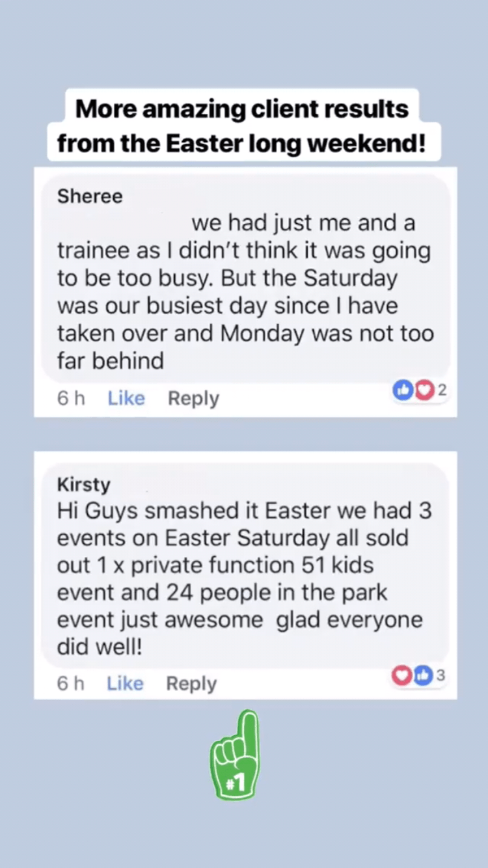Image resolution: width=488 pixels, height=868 pixels.
Task: Like Sheree's comment
Action: coord(126,398)
